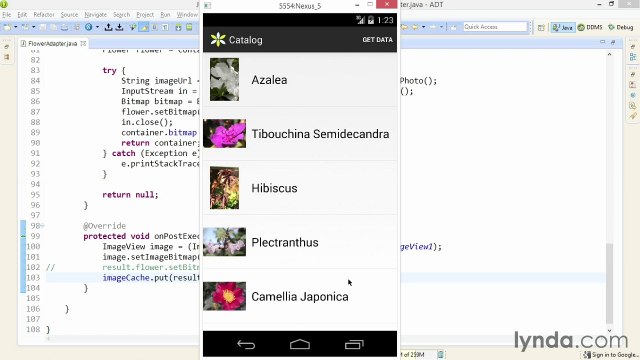Image resolution: width=640 pixels, height=360 pixels.
Task: Click the @Override annotation on line 98
Action: click(104, 226)
